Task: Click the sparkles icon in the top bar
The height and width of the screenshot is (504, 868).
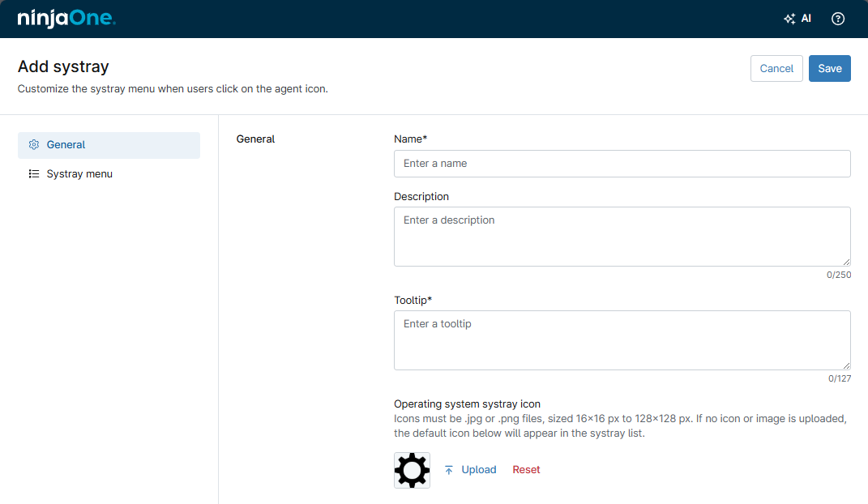Action: (789, 17)
